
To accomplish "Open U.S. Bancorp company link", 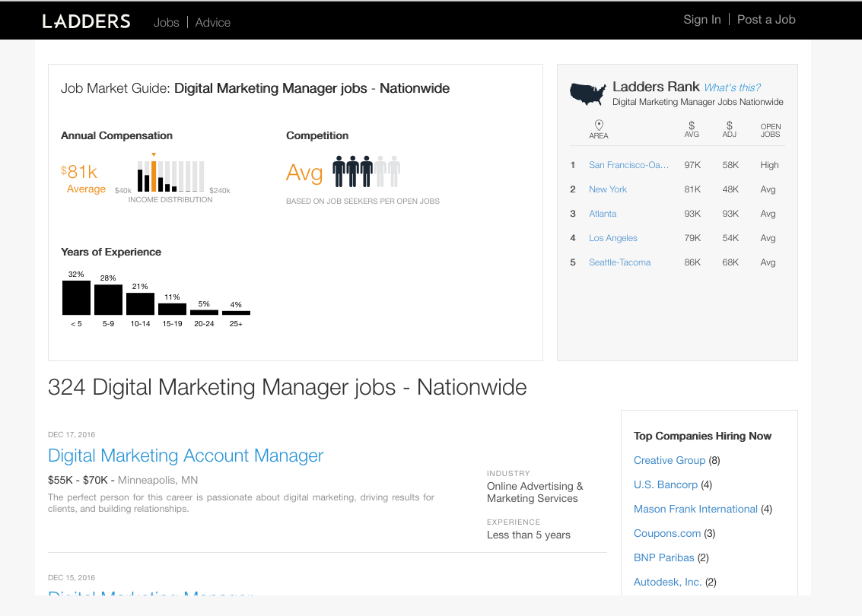I will 665,484.
